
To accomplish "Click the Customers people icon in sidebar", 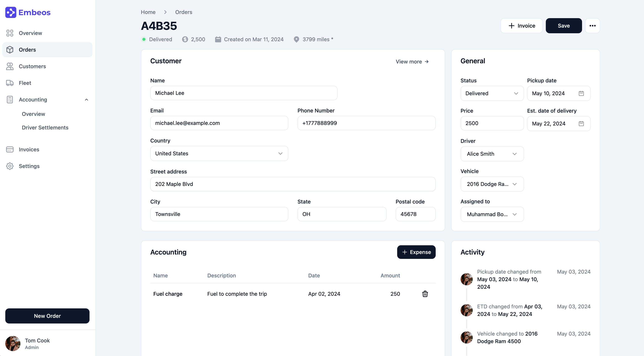I will pyautogui.click(x=10, y=66).
